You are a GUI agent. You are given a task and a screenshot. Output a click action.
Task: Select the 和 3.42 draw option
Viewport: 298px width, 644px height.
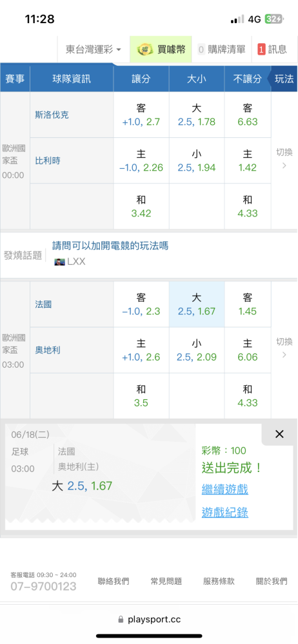pos(141,207)
